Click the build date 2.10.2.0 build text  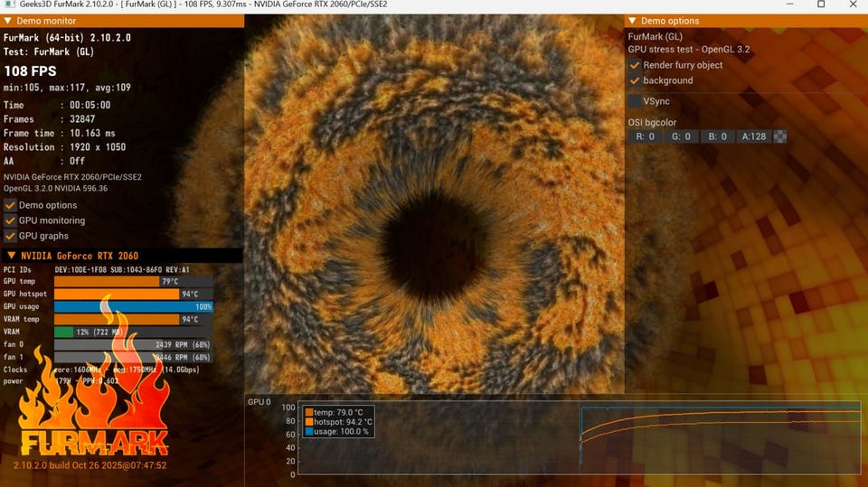90,465
